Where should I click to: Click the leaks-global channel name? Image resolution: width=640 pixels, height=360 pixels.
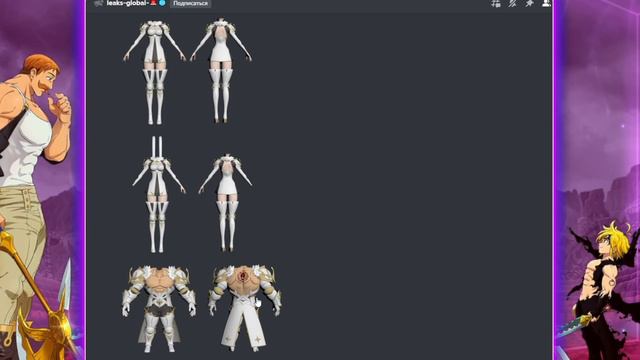pyautogui.click(x=128, y=3)
